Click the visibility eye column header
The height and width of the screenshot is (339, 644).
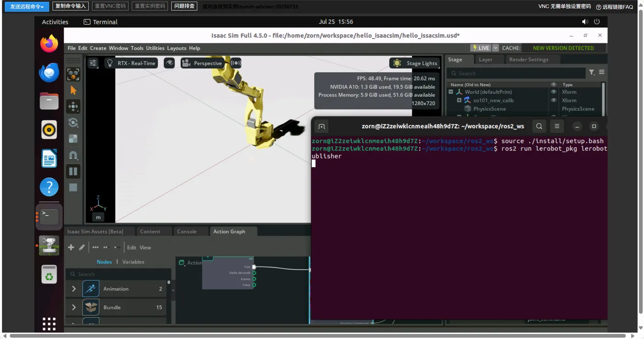553,85
